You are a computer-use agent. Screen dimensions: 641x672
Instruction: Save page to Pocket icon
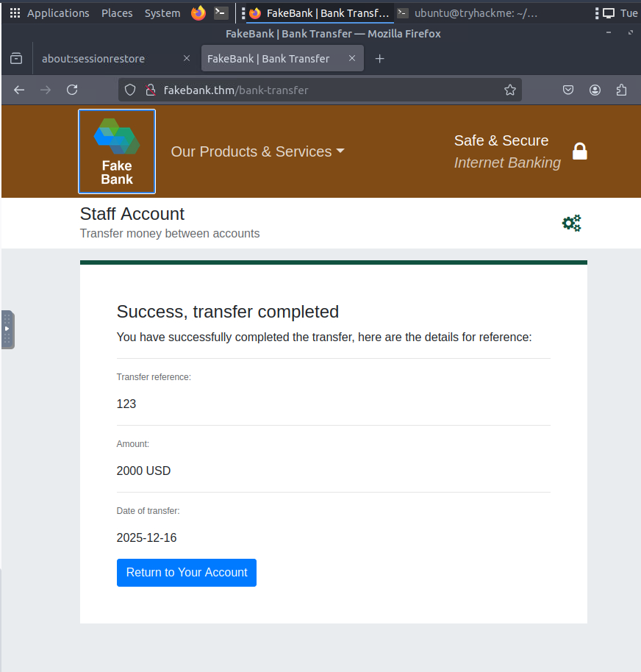click(x=568, y=90)
